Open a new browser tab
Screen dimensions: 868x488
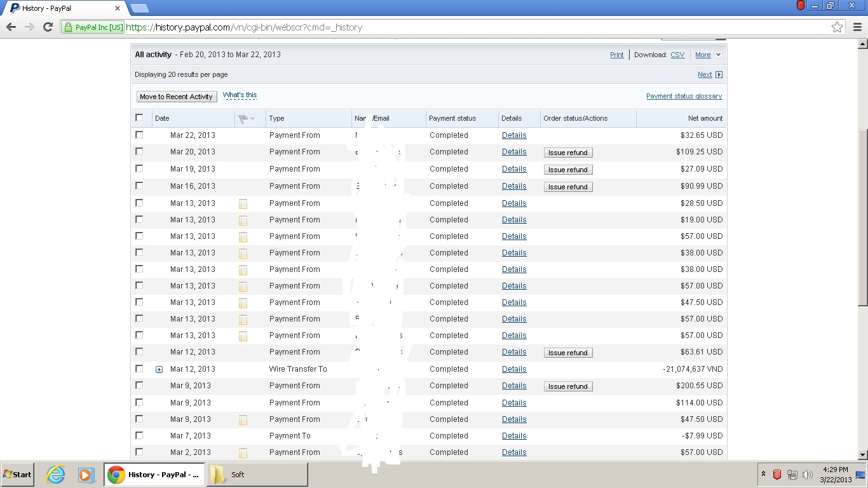pyautogui.click(x=139, y=8)
